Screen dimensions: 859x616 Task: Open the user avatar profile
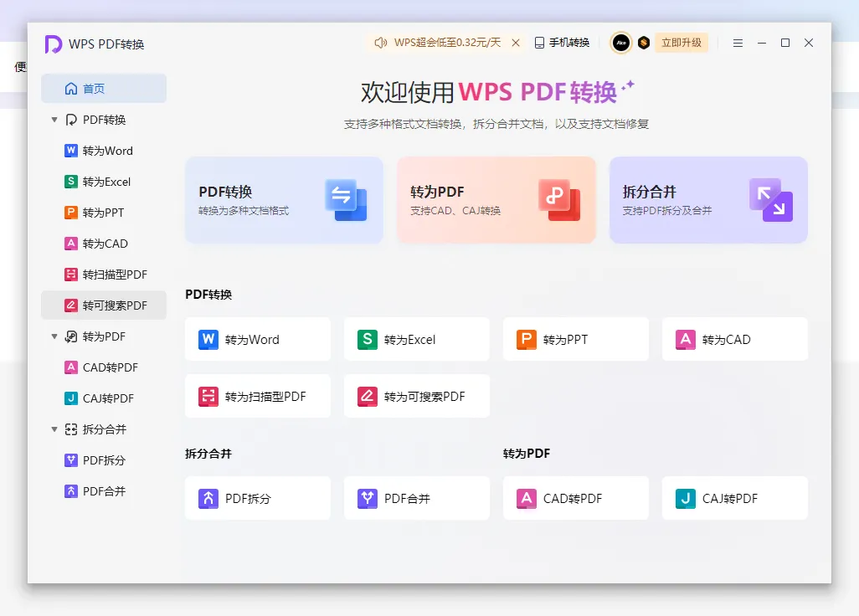click(621, 43)
